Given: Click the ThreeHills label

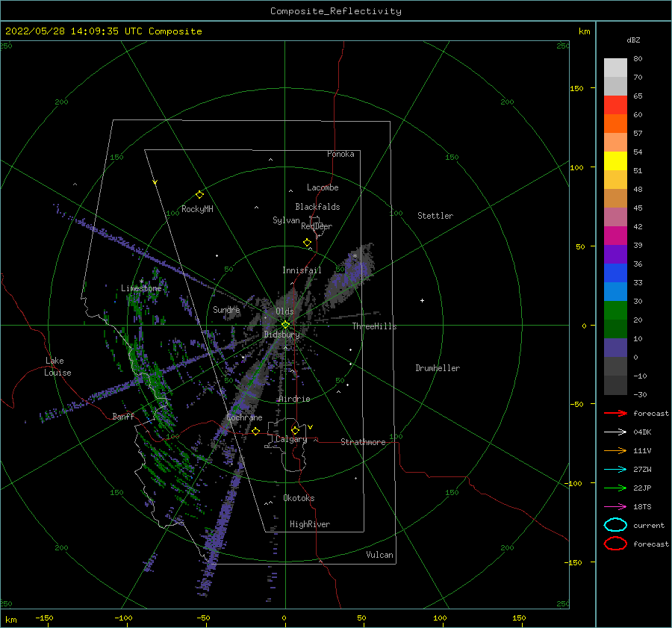Looking at the screenshot, I should [374, 326].
